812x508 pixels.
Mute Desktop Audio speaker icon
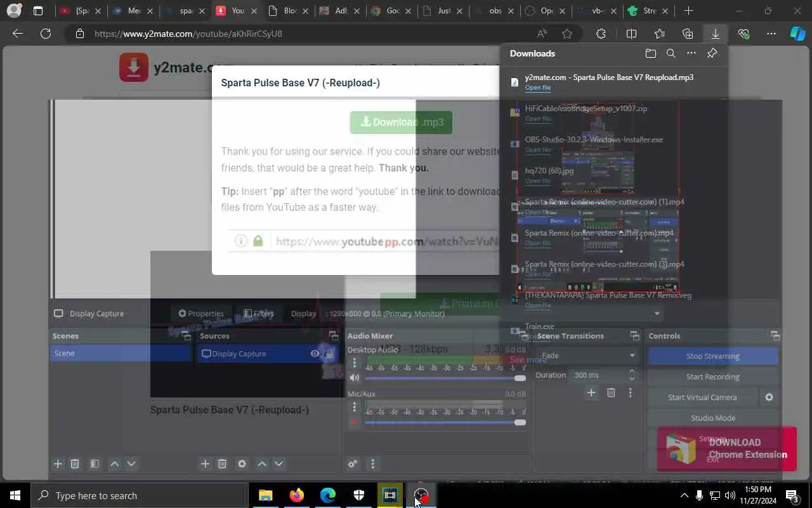[354, 378]
